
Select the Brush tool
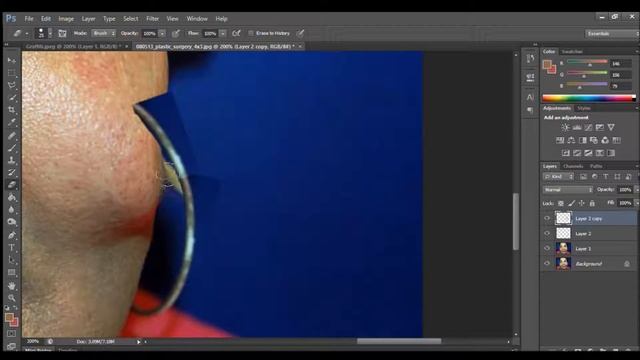[12, 148]
